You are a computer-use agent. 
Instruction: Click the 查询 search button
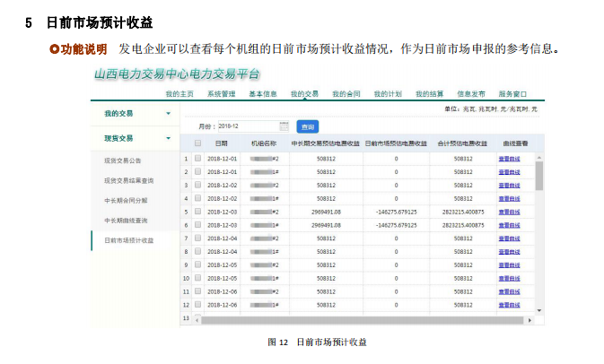(308, 126)
